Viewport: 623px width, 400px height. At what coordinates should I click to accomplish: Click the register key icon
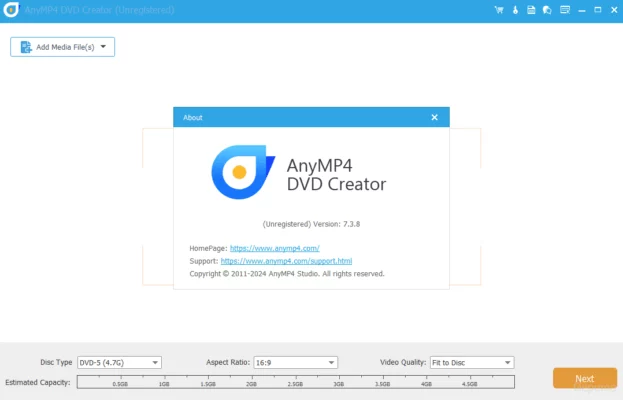pyautogui.click(x=515, y=10)
